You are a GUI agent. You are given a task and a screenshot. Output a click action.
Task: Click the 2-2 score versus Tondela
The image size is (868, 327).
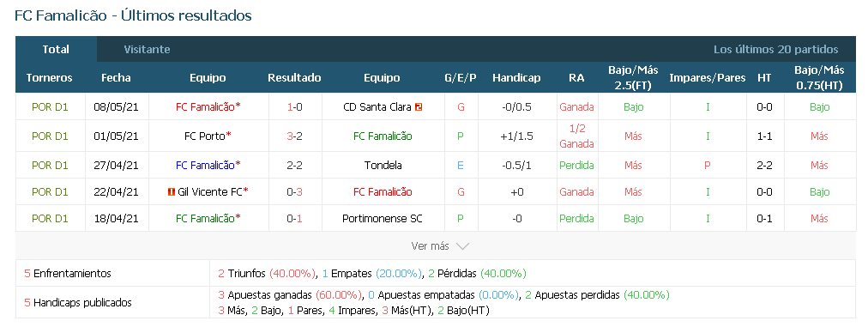point(294,165)
